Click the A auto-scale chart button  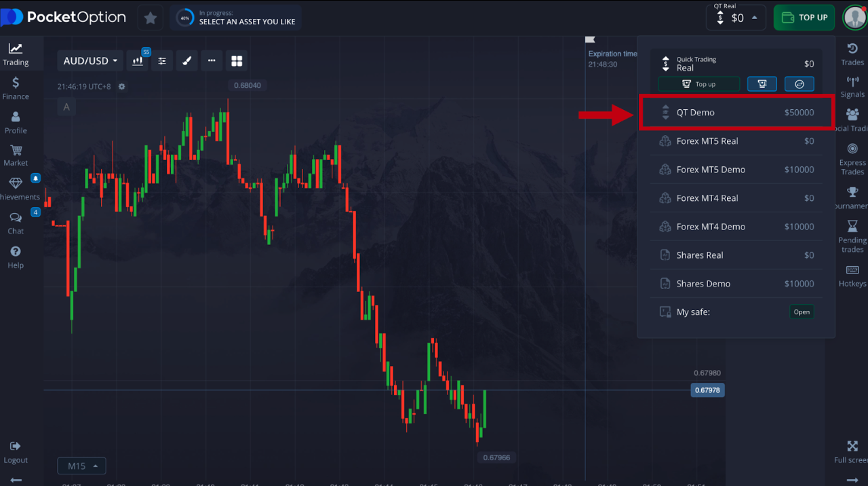66,107
